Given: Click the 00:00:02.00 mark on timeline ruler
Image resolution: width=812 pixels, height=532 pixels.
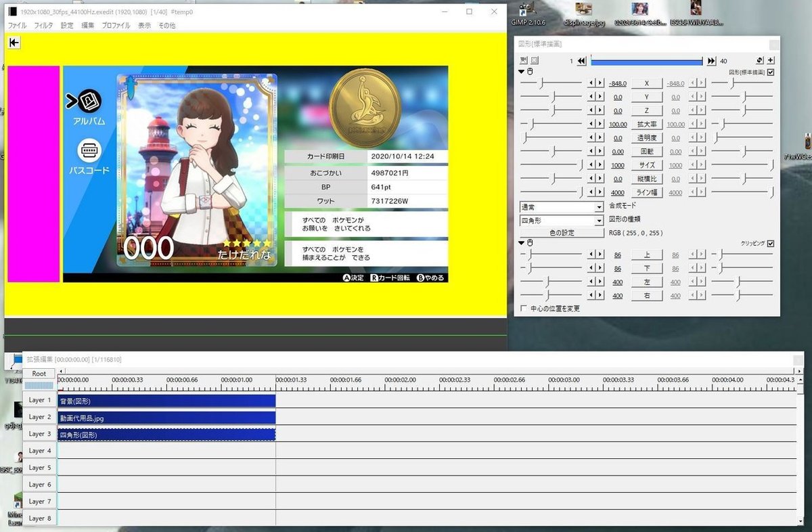Looking at the screenshot, I should point(400,380).
